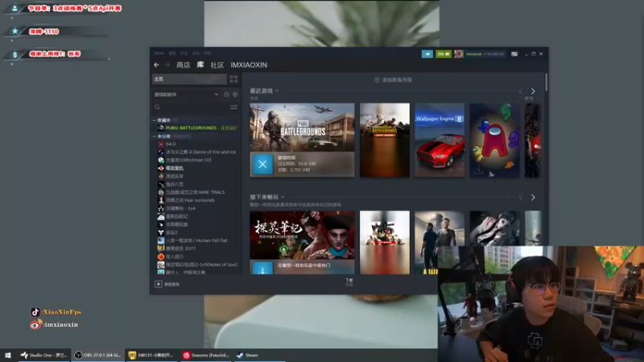644x362 pixels.
Task: Open the 探灵笔记 featured cover
Action: 302,235
